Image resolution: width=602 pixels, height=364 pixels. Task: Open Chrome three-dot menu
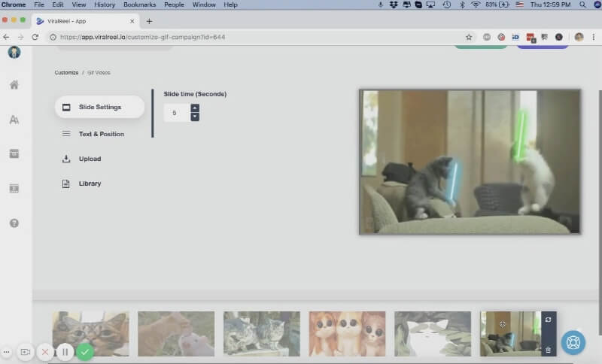594,37
